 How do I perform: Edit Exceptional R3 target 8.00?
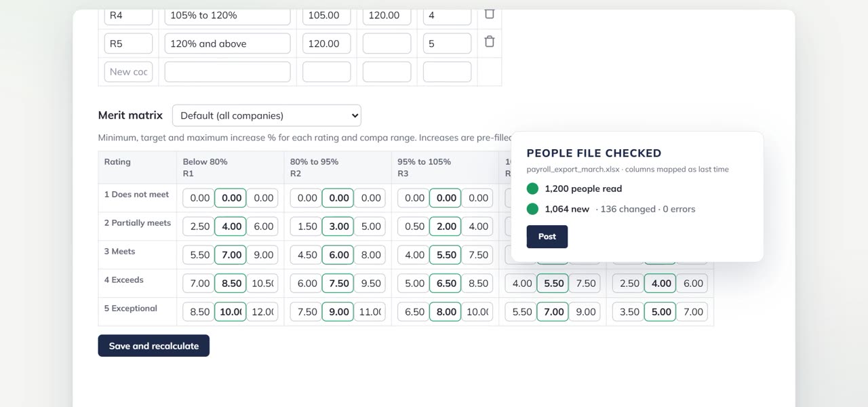(x=445, y=312)
